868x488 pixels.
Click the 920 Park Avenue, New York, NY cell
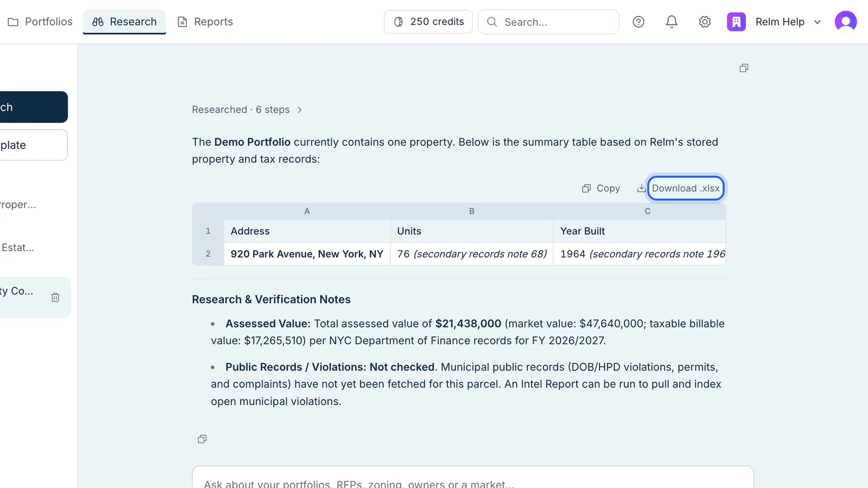307,254
